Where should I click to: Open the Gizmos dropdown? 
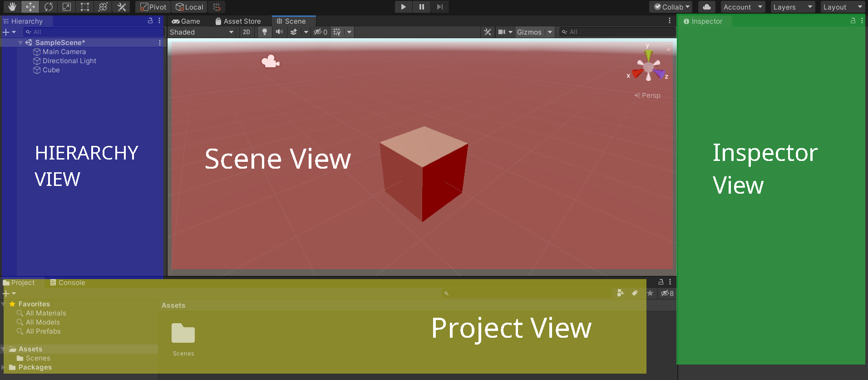[534, 32]
